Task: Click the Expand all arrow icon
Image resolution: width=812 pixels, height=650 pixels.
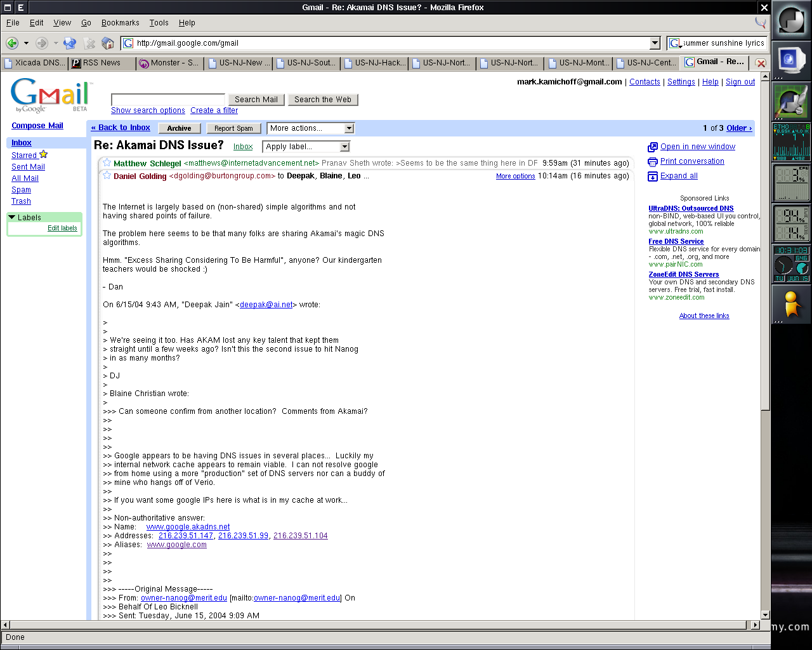Action: pos(653,176)
